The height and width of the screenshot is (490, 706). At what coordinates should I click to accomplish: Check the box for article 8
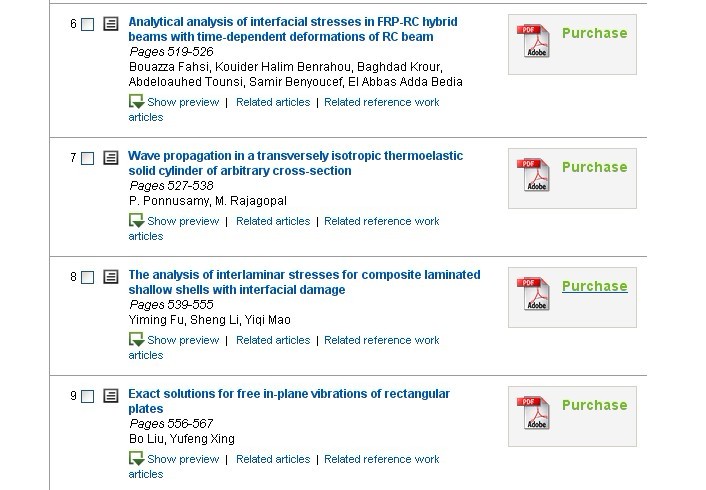88,278
